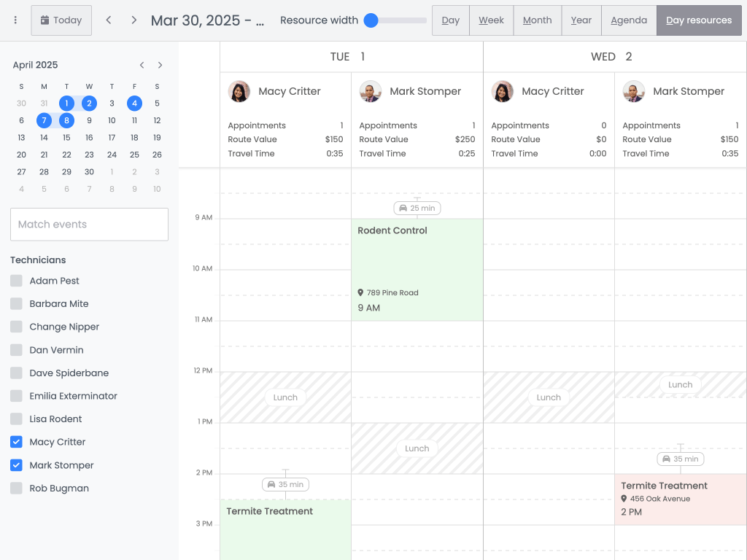Click the Mar 30, 2025 date range title
747x560 pixels.
click(207, 20)
